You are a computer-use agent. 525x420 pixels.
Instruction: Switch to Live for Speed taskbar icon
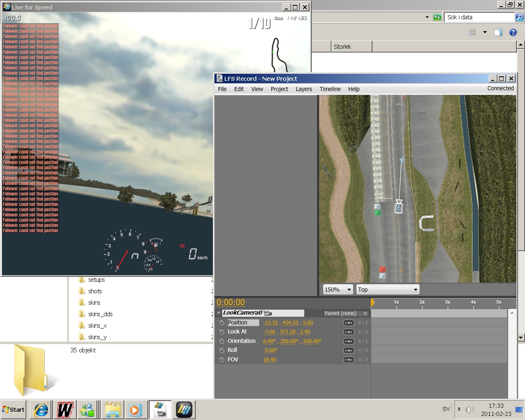(x=184, y=410)
